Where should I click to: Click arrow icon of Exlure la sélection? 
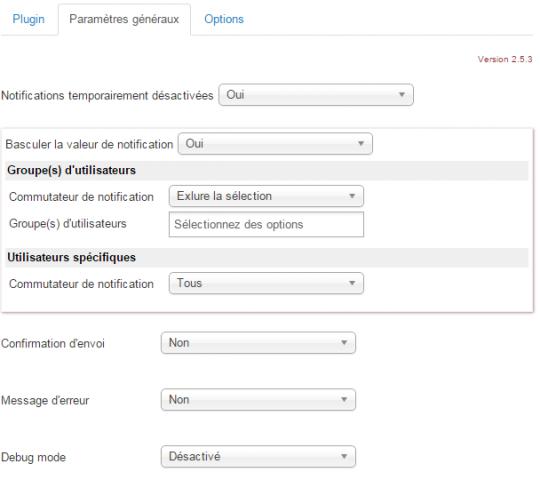[x=352, y=196]
